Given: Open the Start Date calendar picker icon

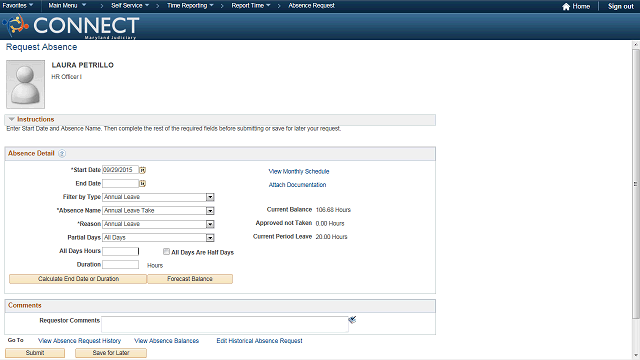Looking at the screenshot, I should pos(142,170).
